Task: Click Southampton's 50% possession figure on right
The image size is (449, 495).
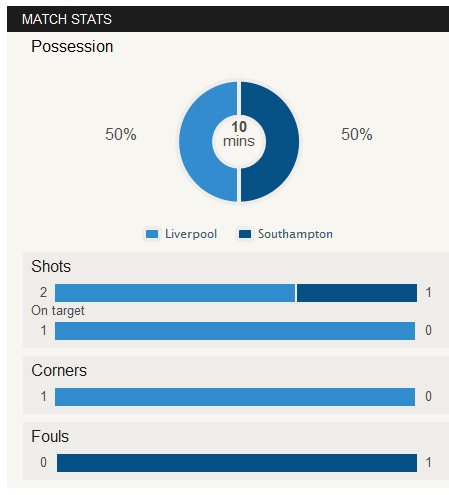Action: click(357, 134)
